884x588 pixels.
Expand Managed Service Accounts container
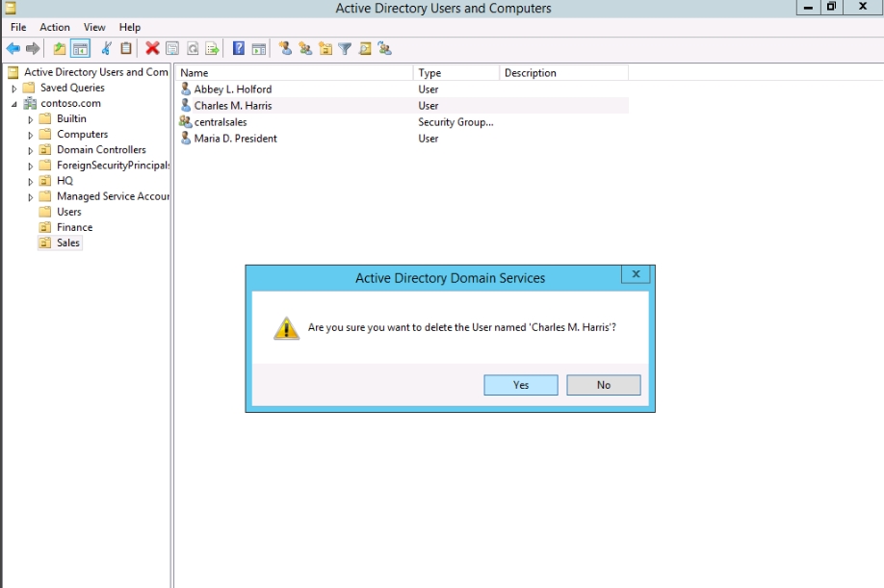[31, 197]
